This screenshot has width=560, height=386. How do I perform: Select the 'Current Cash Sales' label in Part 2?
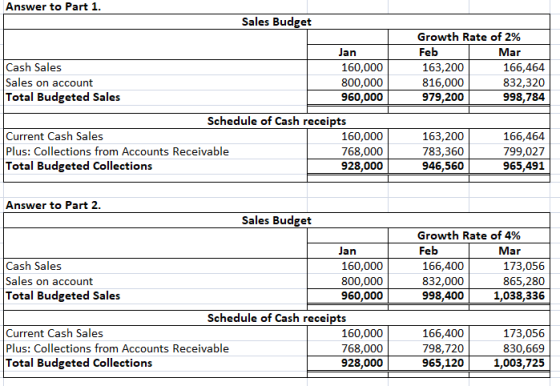click(x=54, y=333)
